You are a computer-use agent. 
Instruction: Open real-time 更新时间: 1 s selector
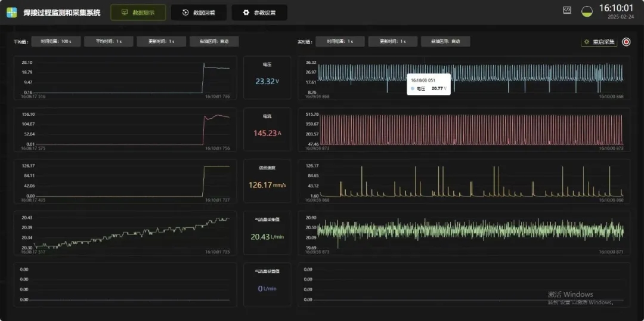(x=392, y=41)
